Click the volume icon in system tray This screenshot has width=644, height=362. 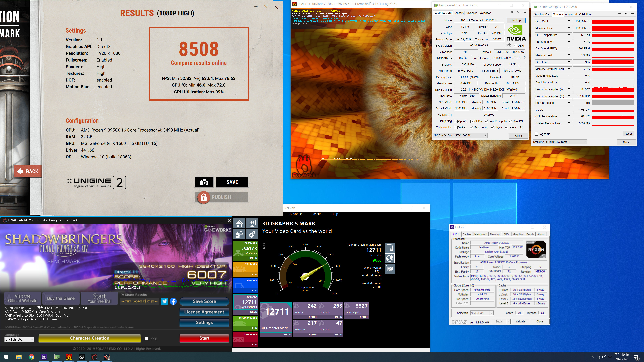(604, 357)
